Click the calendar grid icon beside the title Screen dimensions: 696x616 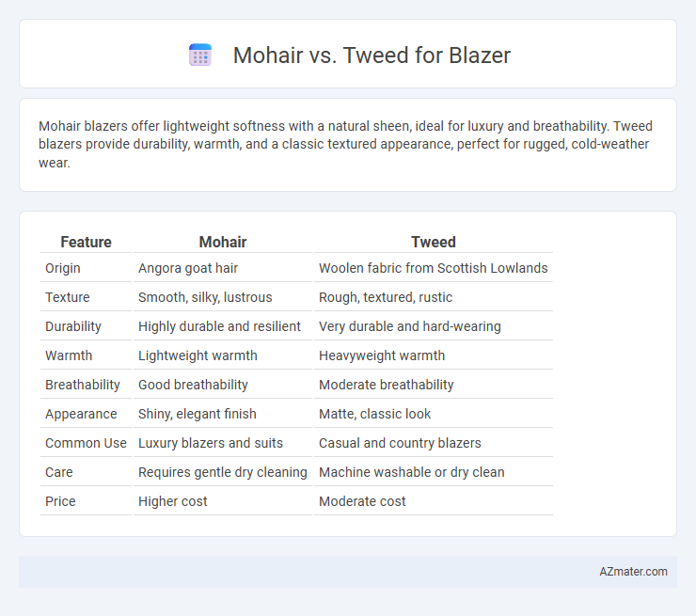200,55
